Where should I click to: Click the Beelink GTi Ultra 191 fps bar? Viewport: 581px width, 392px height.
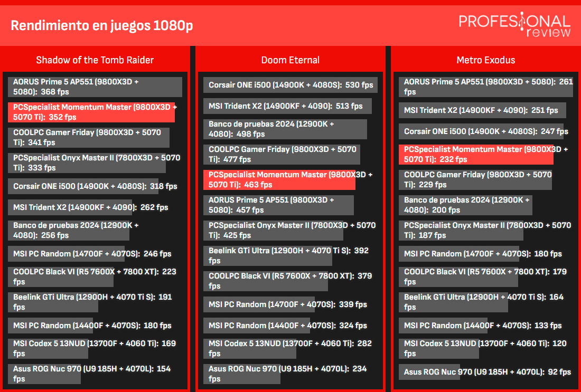coord(53,302)
